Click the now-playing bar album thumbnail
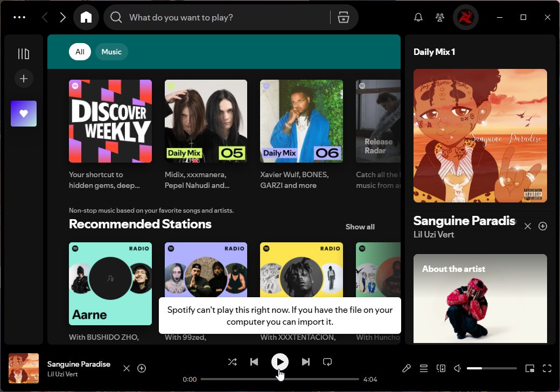 pyautogui.click(x=24, y=368)
